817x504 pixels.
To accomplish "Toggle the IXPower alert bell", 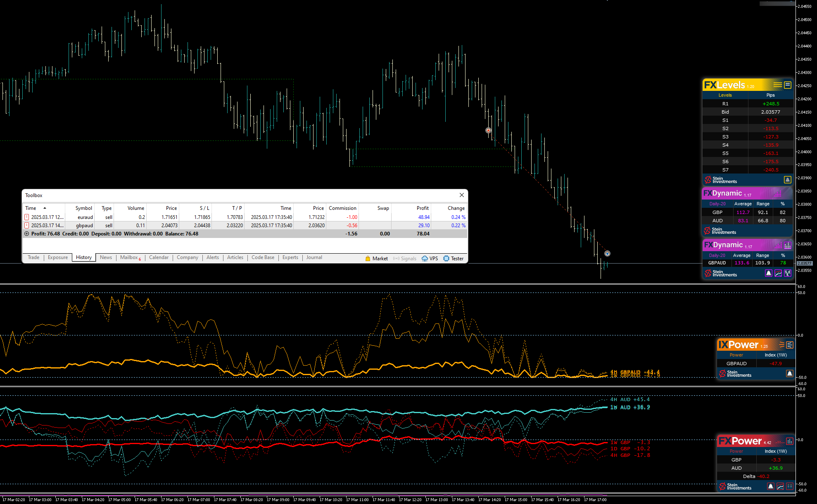I will pos(789,373).
